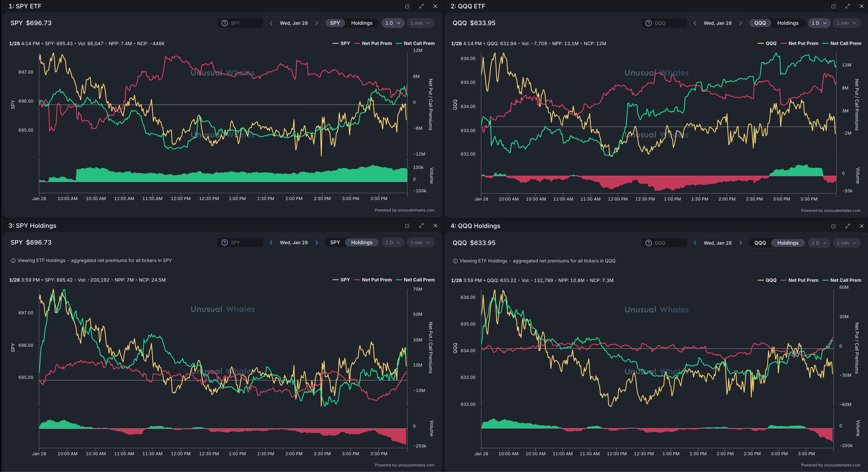Expand the SPY Holdings panel fullscreen
This screenshot has height=472, width=868.
421,225
